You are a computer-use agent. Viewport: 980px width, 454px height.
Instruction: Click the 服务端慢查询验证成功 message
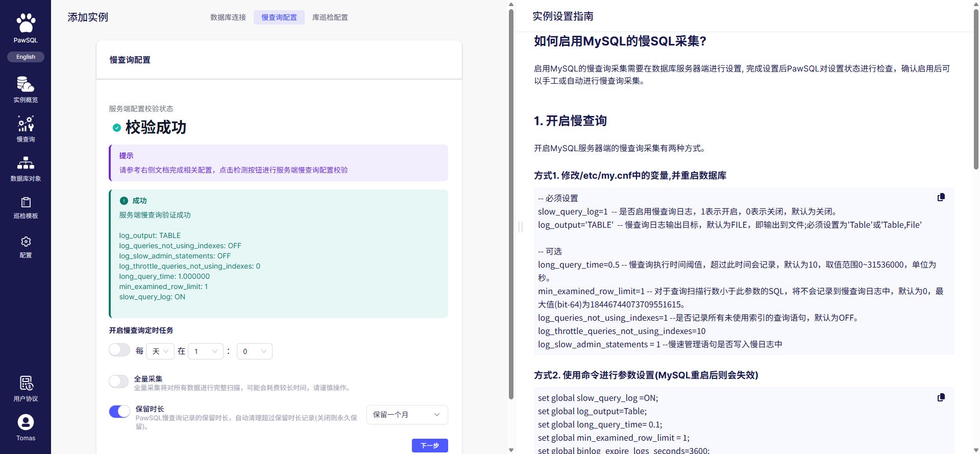pos(155,215)
